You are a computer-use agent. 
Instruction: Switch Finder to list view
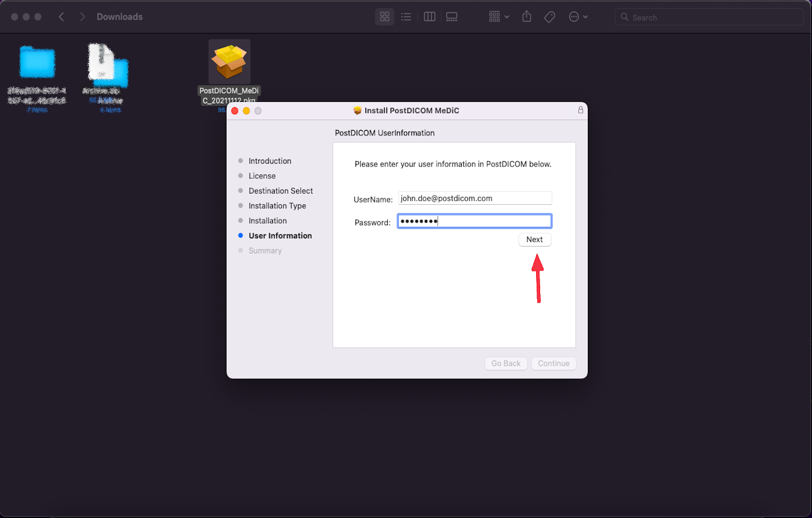tap(406, 16)
